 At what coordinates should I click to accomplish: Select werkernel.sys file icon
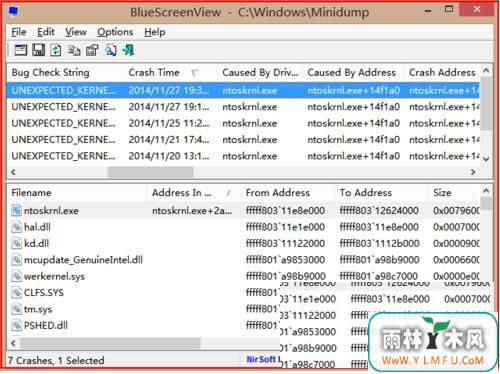pos(16,276)
